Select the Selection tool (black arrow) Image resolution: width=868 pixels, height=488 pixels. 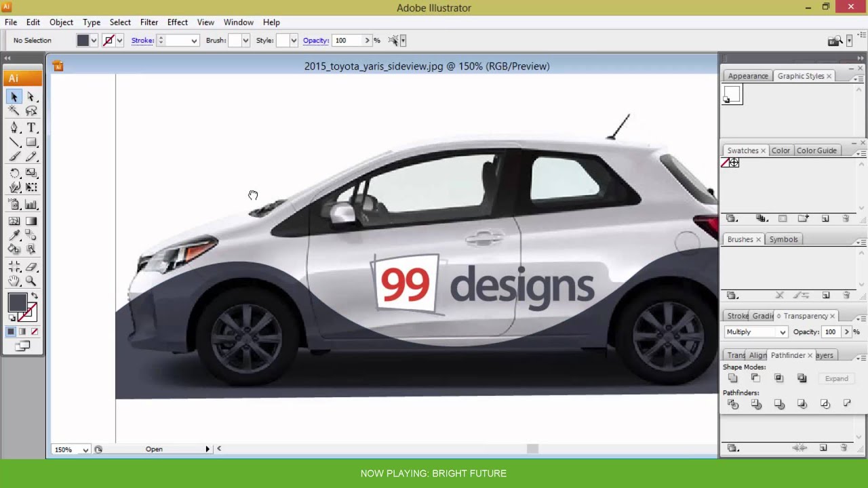14,97
